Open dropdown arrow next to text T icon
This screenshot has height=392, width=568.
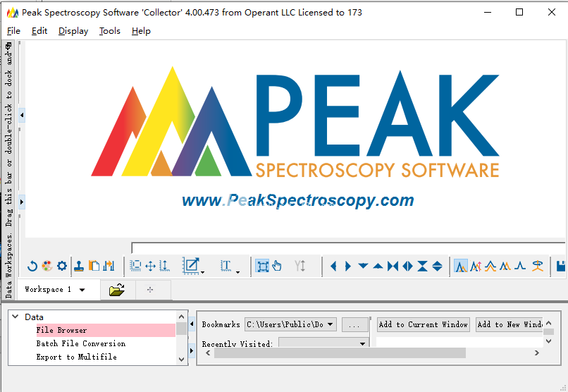tap(237, 272)
